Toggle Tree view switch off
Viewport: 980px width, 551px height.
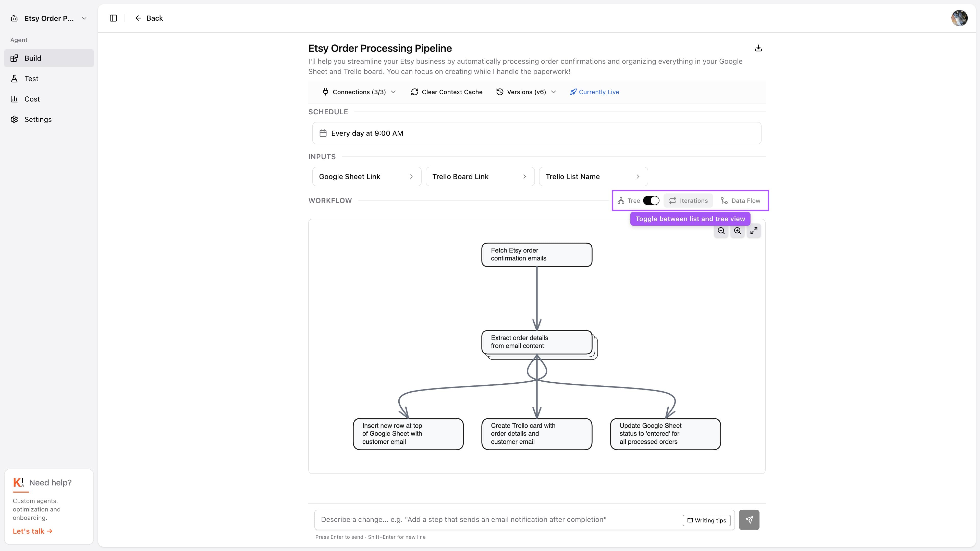tap(651, 201)
